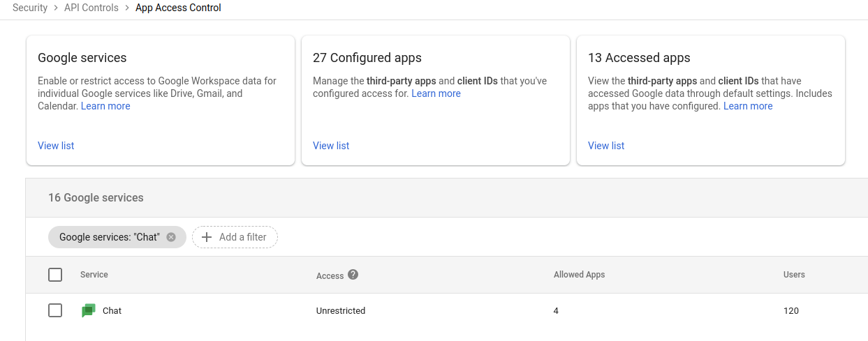Image resolution: width=868 pixels, height=341 pixels.
Task: Toggle the select-all services header checkbox
Action: point(55,275)
